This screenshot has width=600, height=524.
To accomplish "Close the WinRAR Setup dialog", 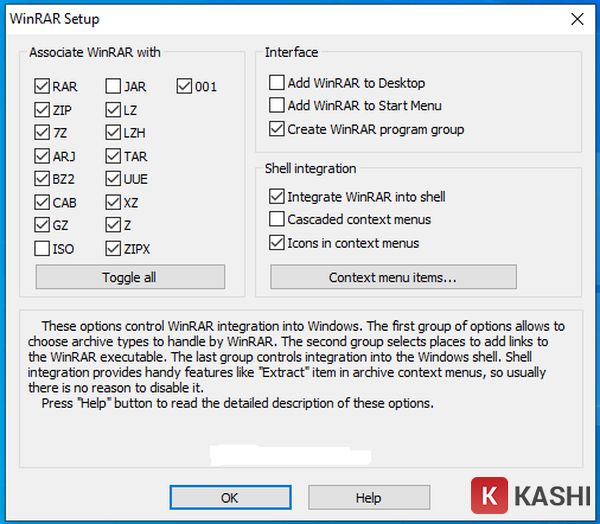I will pos(577,19).
